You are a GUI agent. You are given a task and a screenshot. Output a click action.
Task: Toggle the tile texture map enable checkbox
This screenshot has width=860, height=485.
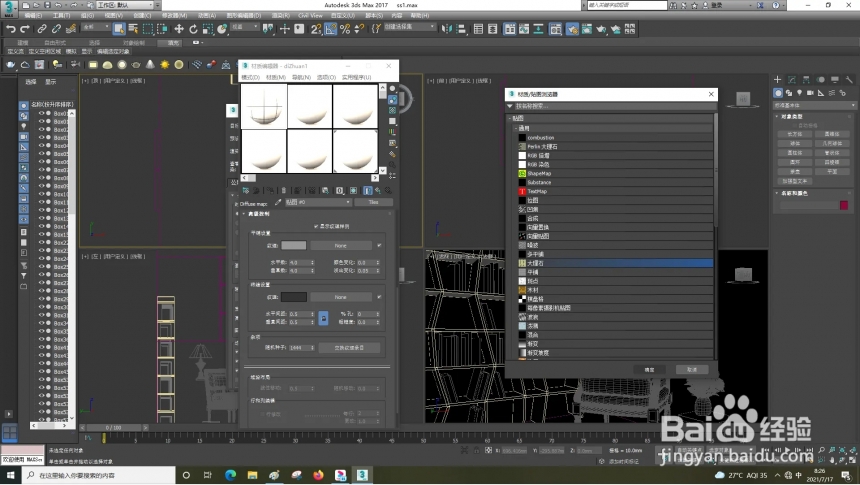coord(379,245)
